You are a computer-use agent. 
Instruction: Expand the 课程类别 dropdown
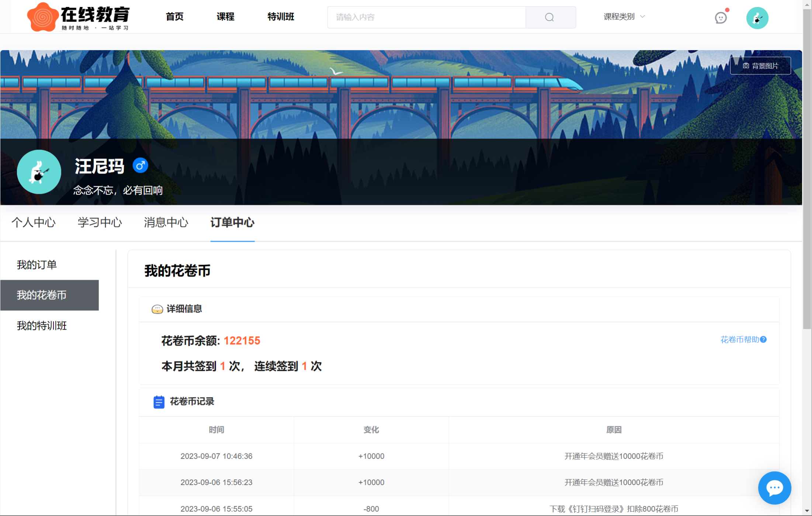[620, 17]
